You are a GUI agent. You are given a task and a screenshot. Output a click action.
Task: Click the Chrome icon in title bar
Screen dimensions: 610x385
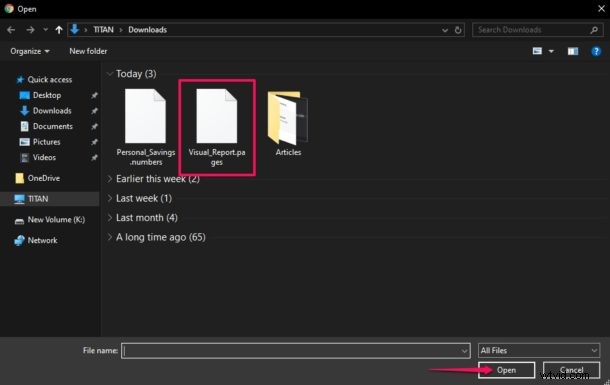point(9,9)
